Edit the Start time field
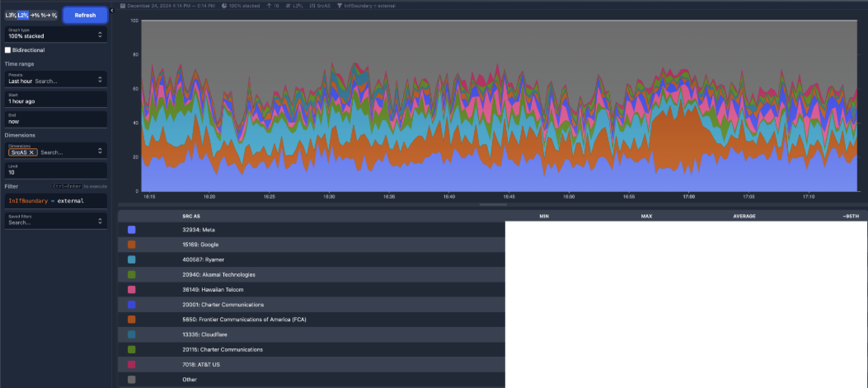The image size is (868, 388). [x=56, y=99]
